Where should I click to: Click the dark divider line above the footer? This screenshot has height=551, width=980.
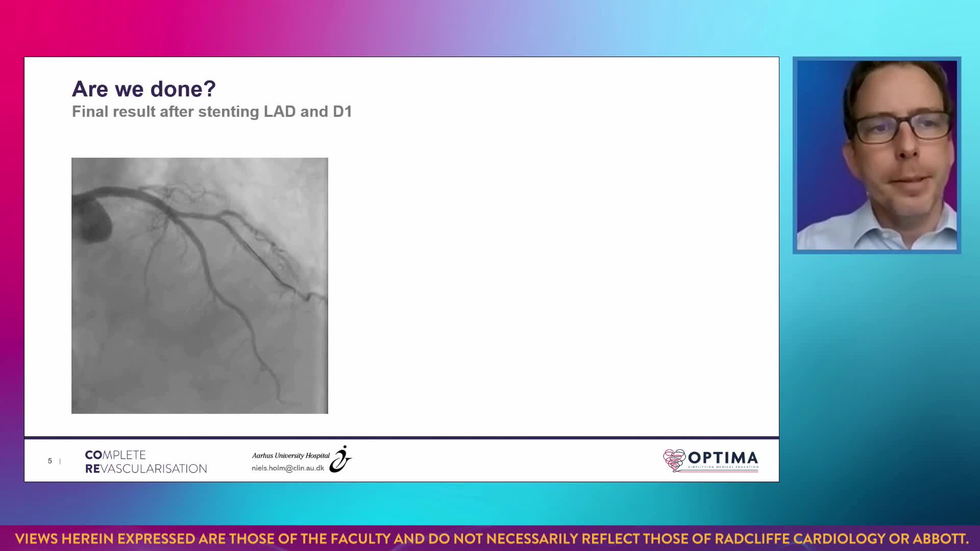(x=401, y=437)
